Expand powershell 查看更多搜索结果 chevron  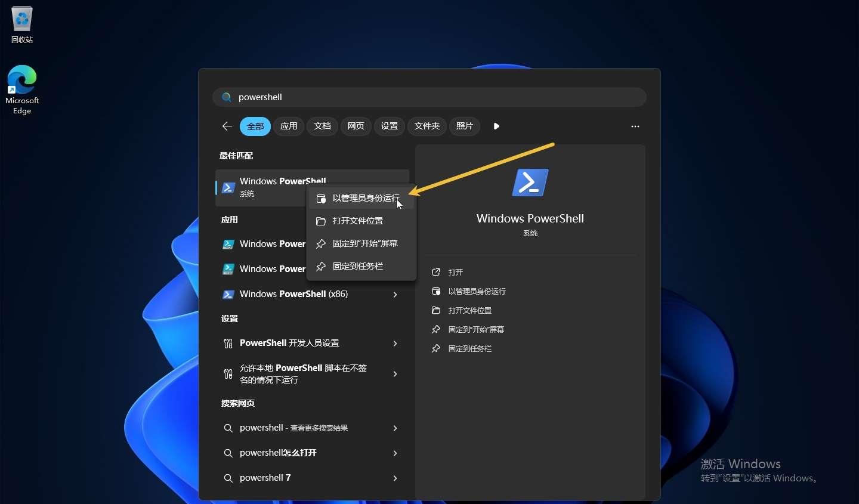pos(395,428)
